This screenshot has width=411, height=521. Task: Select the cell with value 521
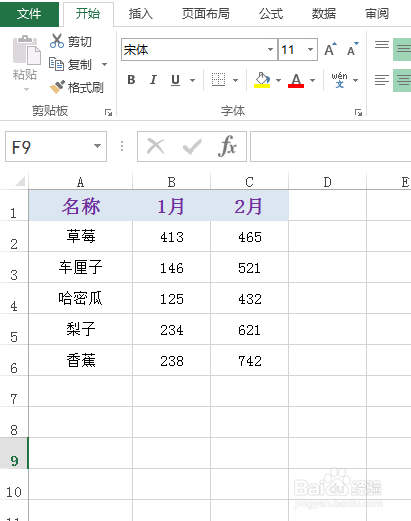249,267
